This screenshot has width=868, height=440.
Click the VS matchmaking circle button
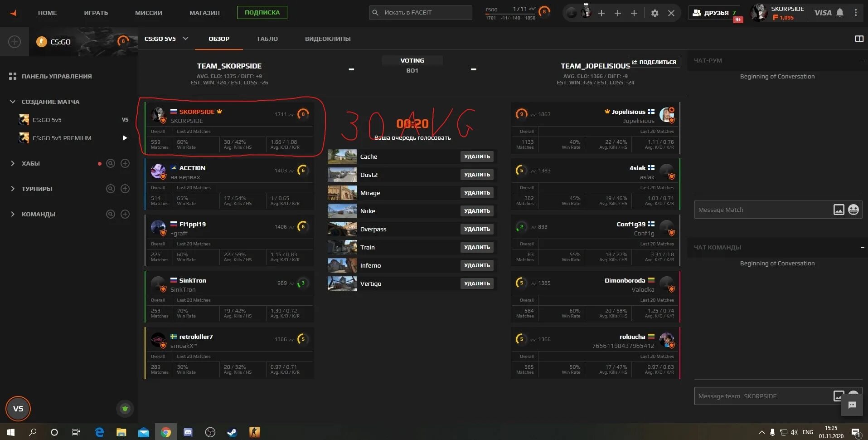(x=18, y=409)
